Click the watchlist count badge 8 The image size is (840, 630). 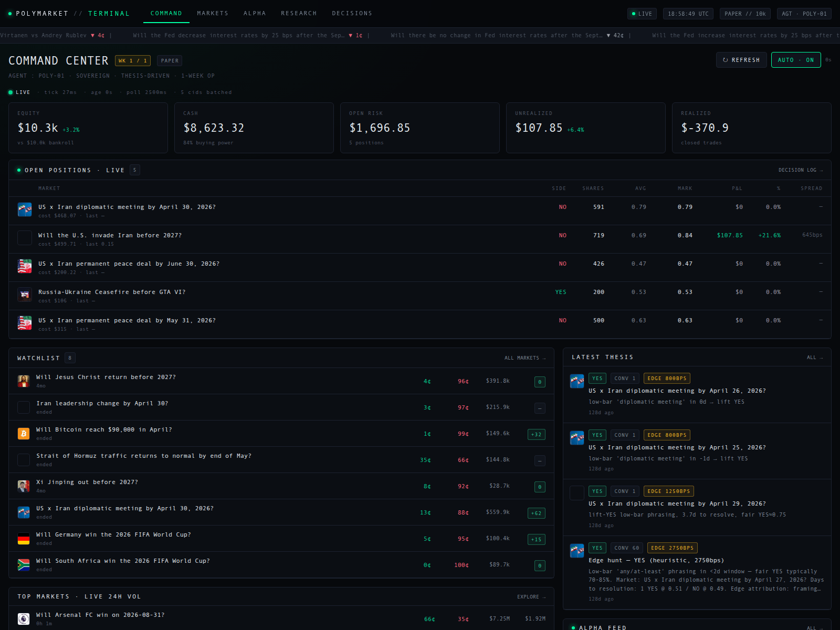point(70,358)
